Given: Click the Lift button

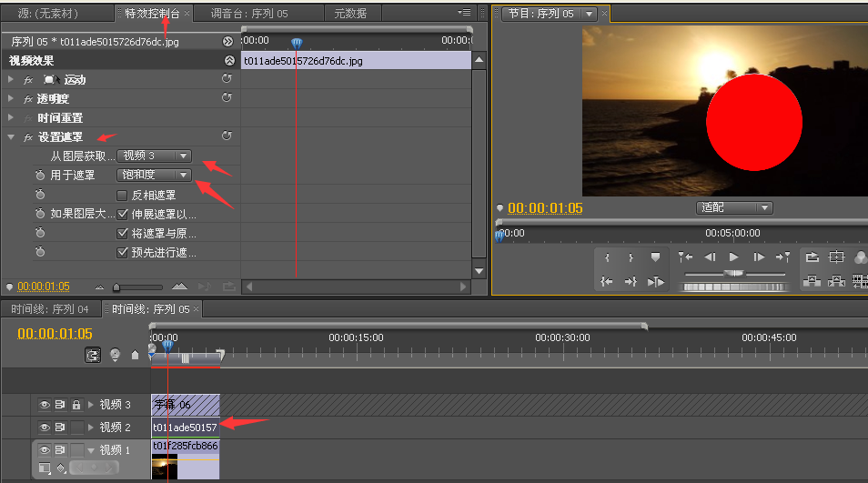Looking at the screenshot, I should click(812, 281).
